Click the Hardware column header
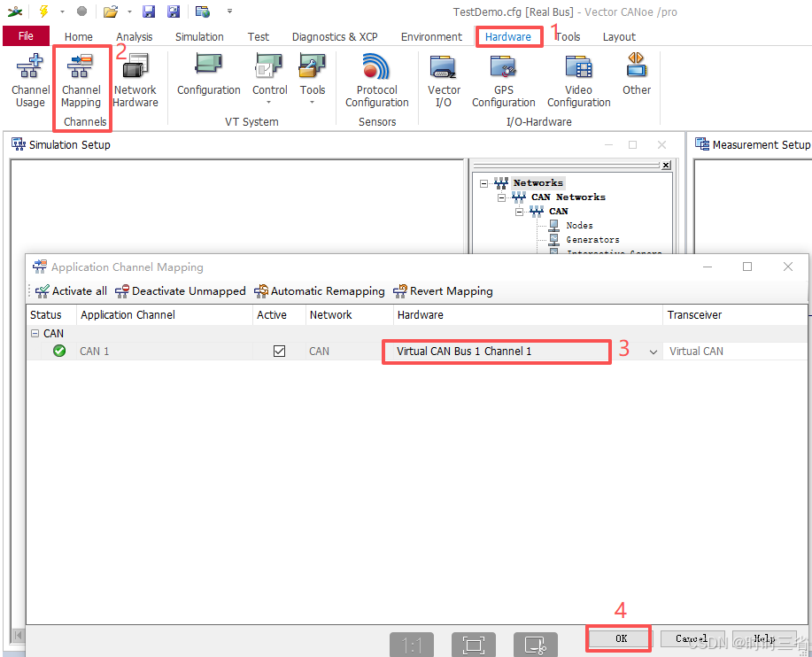Screen dimensions: 812x657 (528, 315)
